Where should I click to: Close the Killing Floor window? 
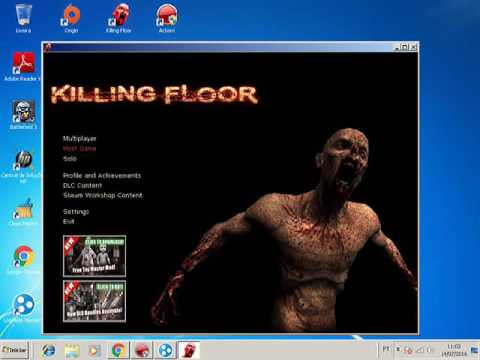[413, 47]
